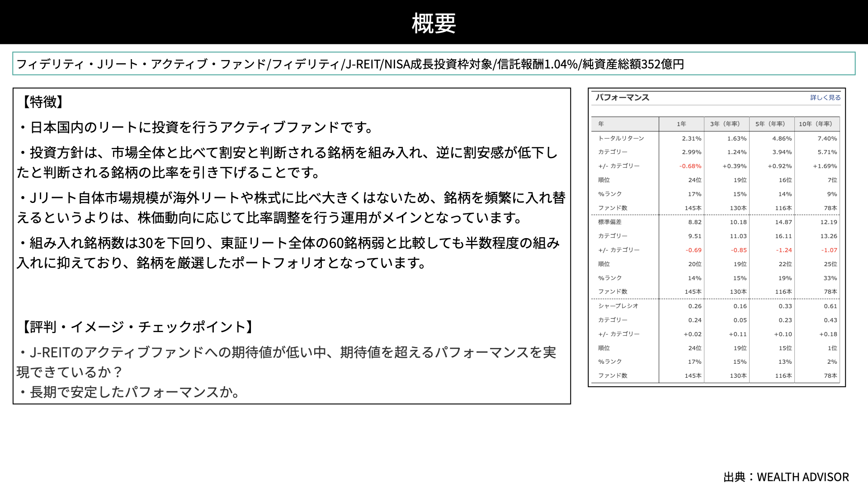Select the 0.61 Sharpe ratio value
The width and height of the screenshot is (868, 488).
point(830,306)
